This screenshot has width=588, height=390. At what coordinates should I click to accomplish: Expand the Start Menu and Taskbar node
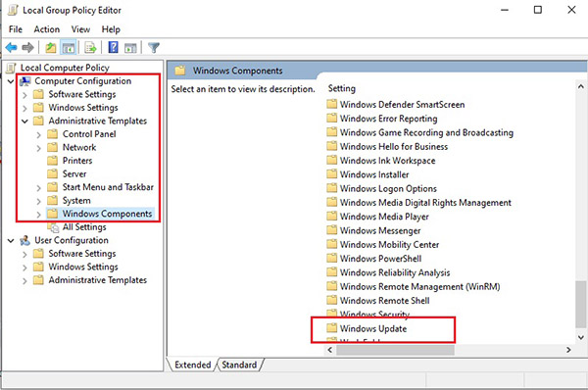tap(38, 188)
